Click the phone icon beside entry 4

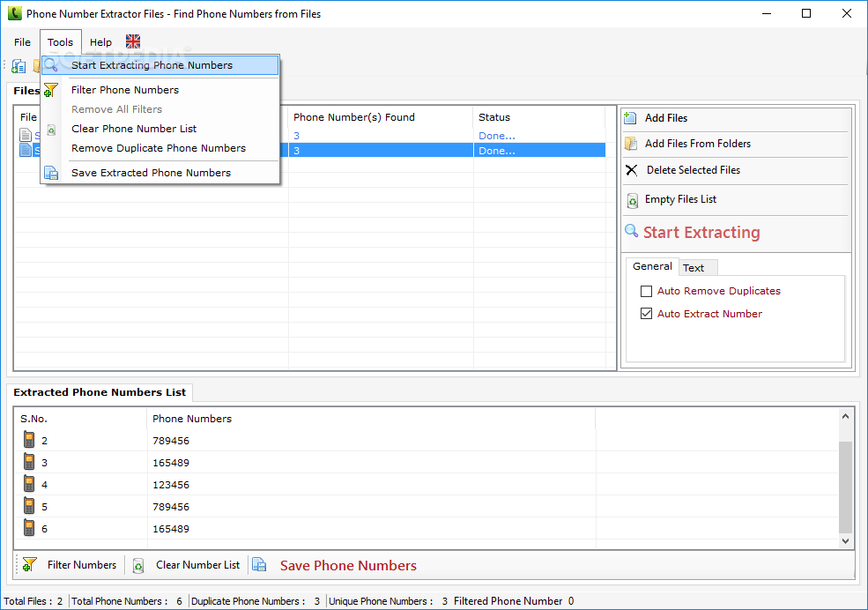29,484
